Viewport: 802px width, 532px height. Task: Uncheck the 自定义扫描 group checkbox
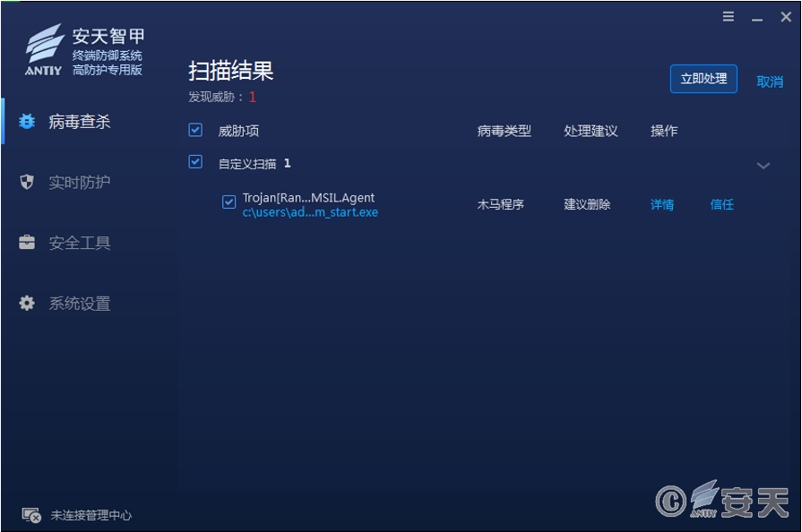point(195,162)
